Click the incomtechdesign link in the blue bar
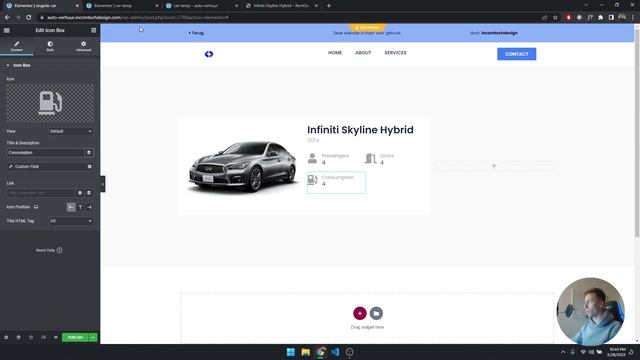Viewport: 640px width, 360px height. tap(499, 33)
